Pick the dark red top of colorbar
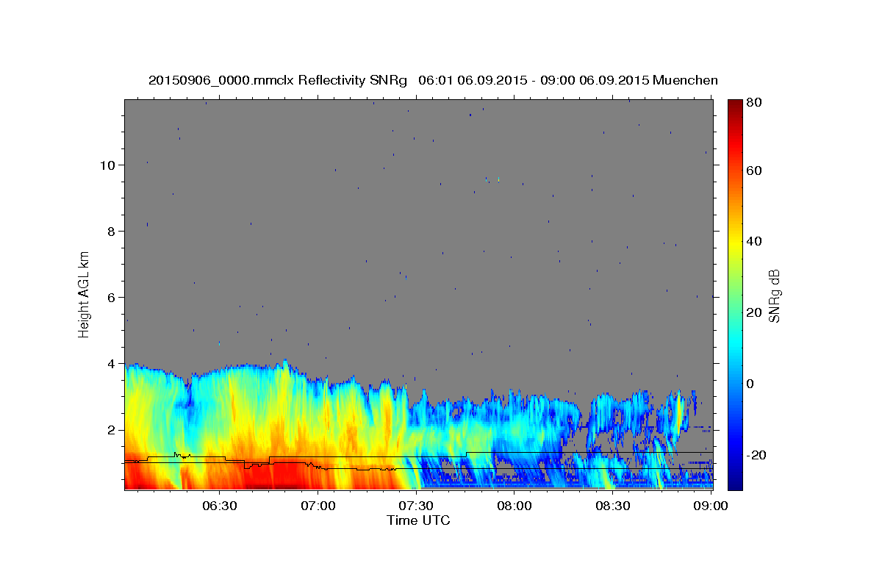882x588 pixels. click(735, 104)
